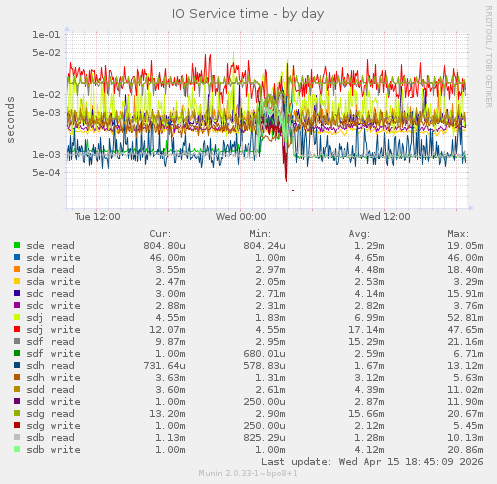497x484 pixels.
Task: Click the 'sdg read' legend label
Action: pyautogui.click(x=51, y=414)
